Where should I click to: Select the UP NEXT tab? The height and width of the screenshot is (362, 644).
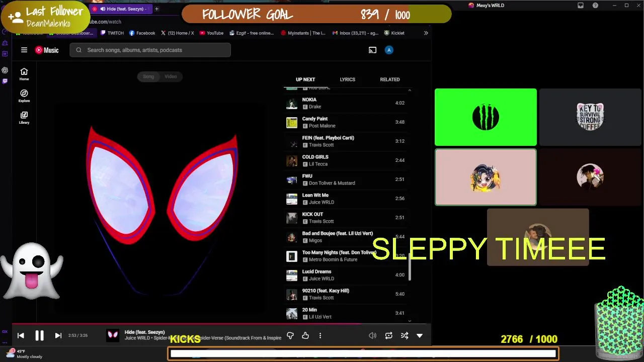(305, 79)
